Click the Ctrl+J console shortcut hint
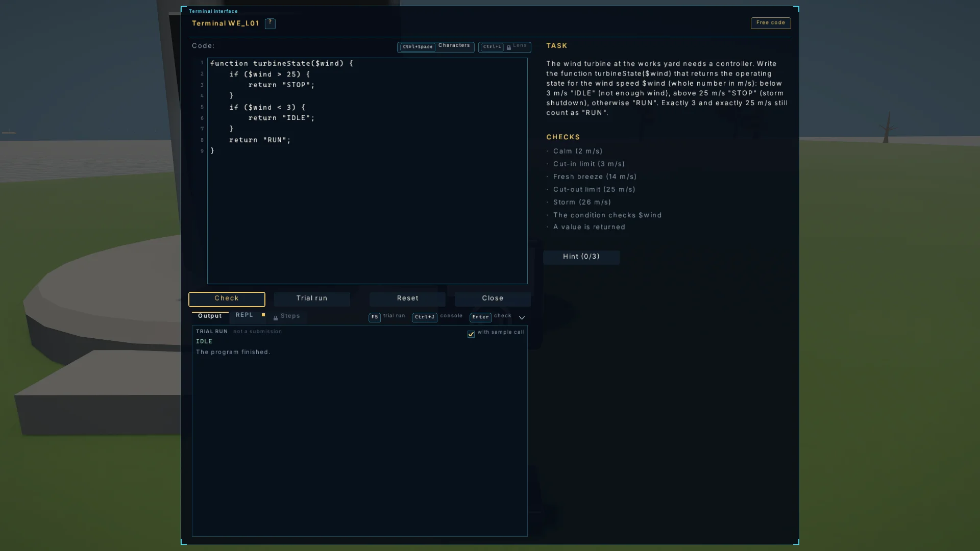Screen dimensions: 980x551 [x=437, y=317]
